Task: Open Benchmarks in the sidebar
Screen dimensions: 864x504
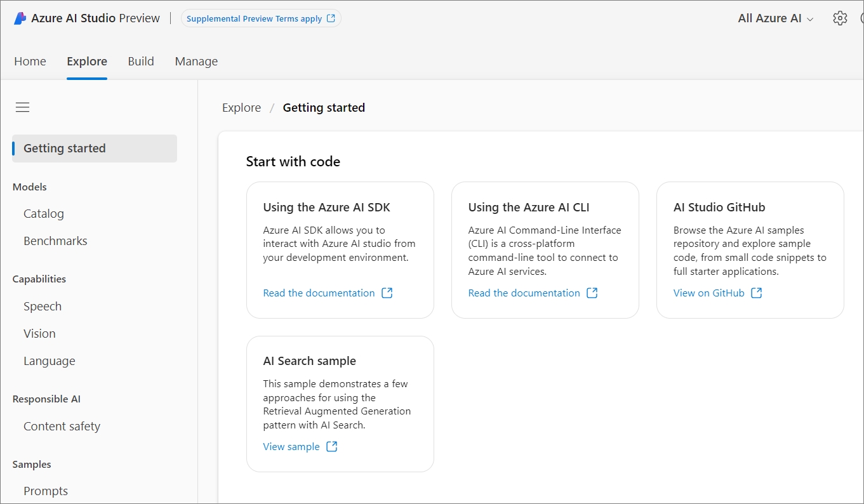Action: 55,241
